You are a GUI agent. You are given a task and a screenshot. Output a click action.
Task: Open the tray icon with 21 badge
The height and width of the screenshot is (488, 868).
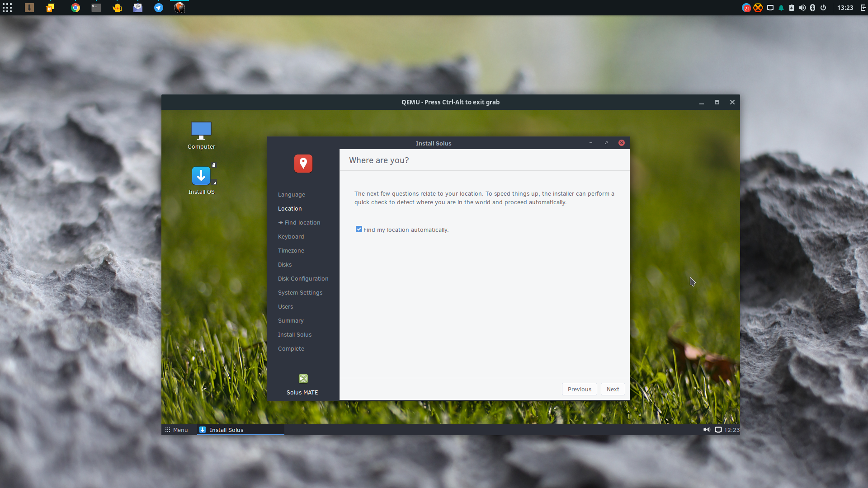click(746, 8)
